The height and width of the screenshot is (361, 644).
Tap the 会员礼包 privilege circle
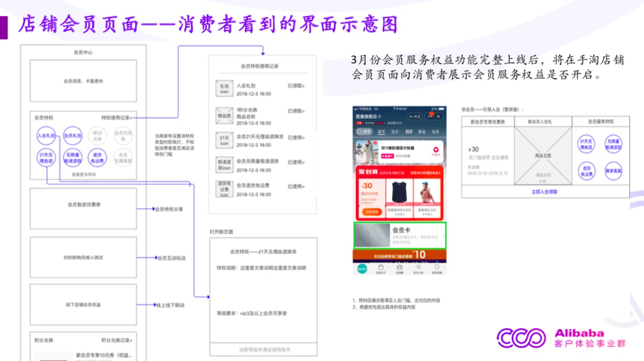pos(72,136)
